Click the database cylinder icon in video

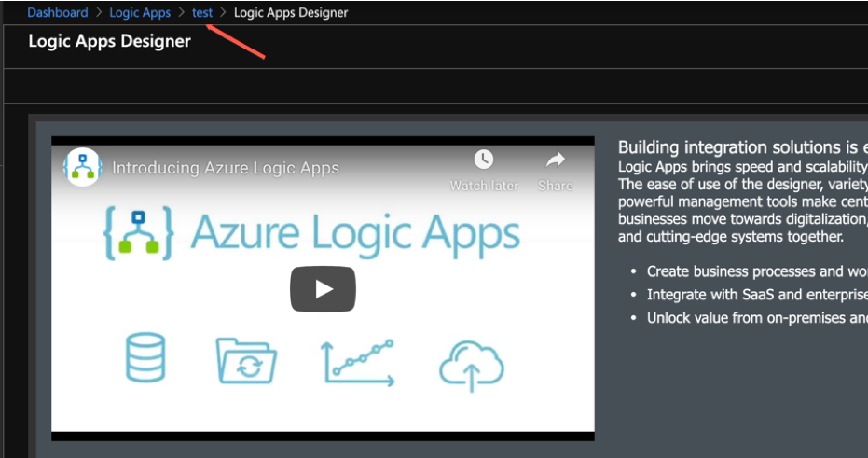(x=145, y=357)
